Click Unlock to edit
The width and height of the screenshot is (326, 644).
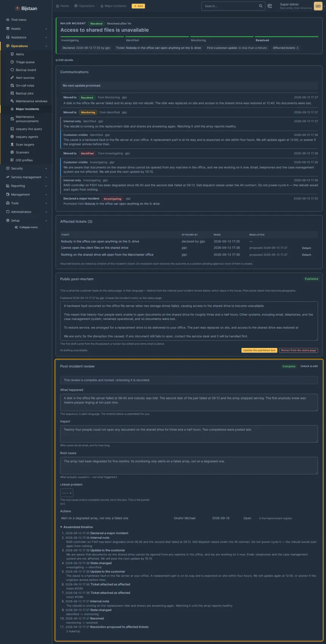click(x=309, y=366)
